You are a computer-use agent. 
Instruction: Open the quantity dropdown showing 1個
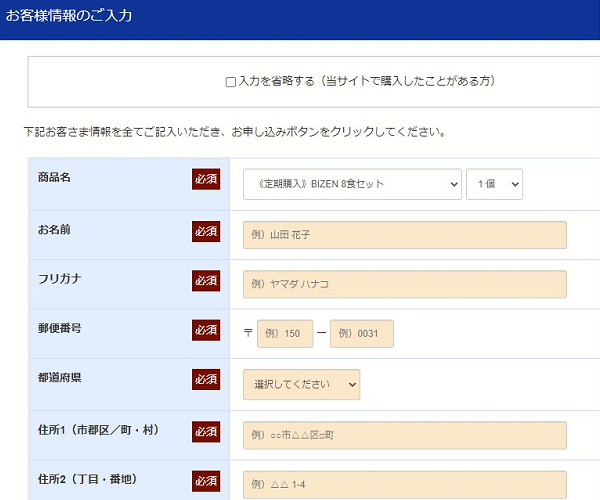pyautogui.click(x=494, y=184)
